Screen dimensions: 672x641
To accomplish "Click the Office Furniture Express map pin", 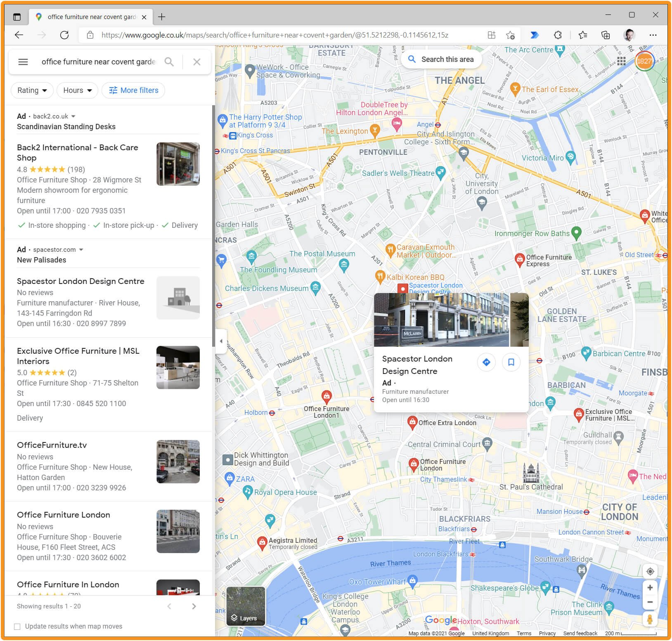I will point(520,259).
